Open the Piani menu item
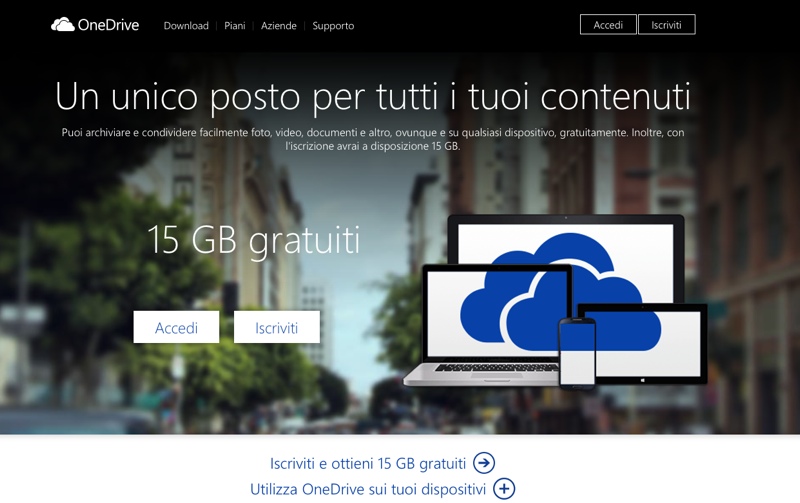Screen dimensions: 800x503 point(235,26)
